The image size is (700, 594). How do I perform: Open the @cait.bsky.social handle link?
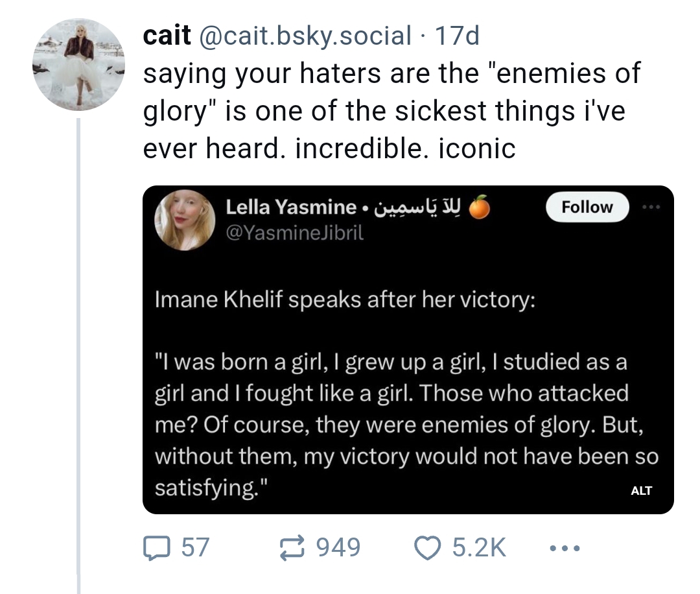pos(305,36)
